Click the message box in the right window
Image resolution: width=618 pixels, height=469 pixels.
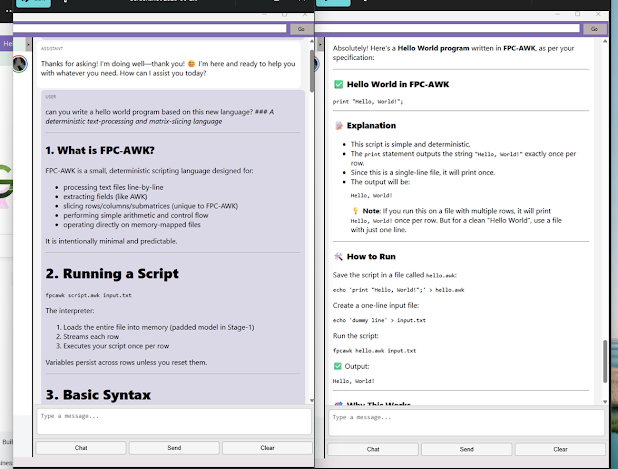pos(466,422)
